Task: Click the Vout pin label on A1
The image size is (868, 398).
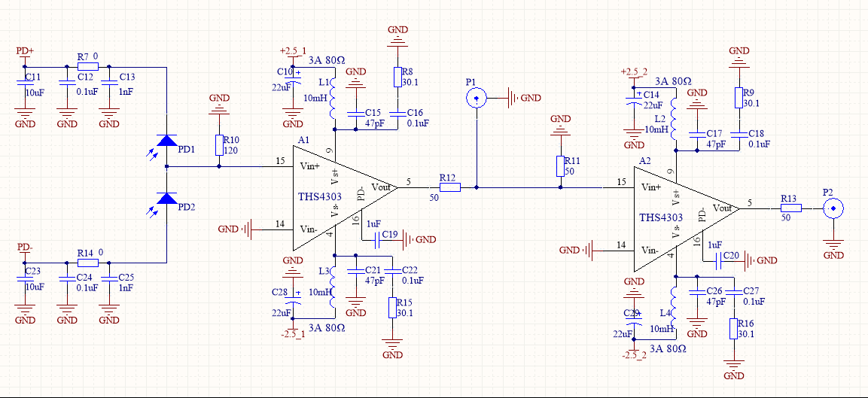Action: pyautogui.click(x=380, y=186)
